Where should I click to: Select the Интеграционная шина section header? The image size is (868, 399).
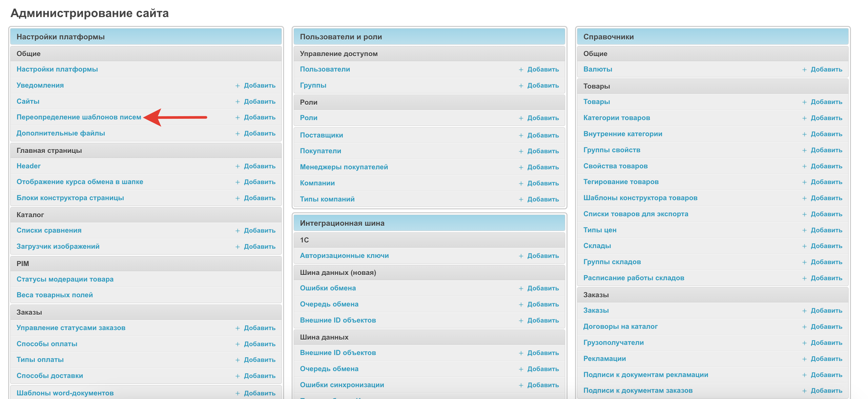342,223
